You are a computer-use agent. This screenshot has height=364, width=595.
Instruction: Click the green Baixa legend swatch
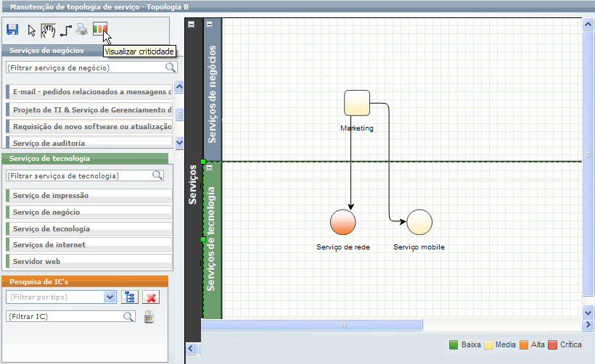(x=454, y=344)
